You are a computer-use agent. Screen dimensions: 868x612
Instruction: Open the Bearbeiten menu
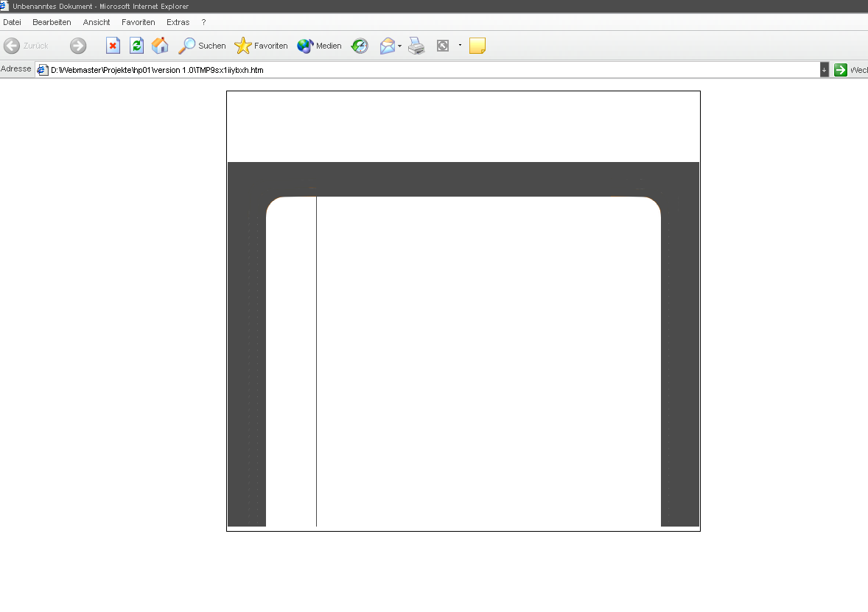52,22
